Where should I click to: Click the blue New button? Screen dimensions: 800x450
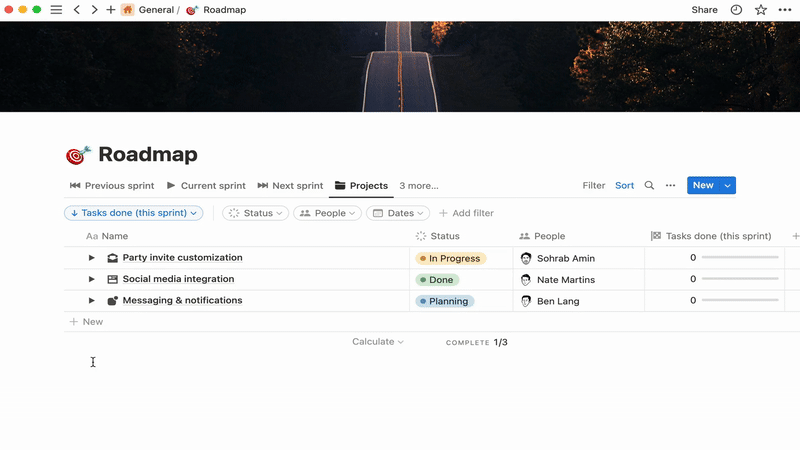tap(703, 185)
